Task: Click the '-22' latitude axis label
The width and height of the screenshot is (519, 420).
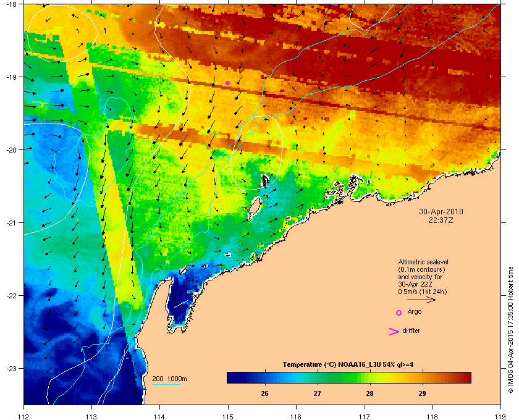Action: (x=11, y=295)
